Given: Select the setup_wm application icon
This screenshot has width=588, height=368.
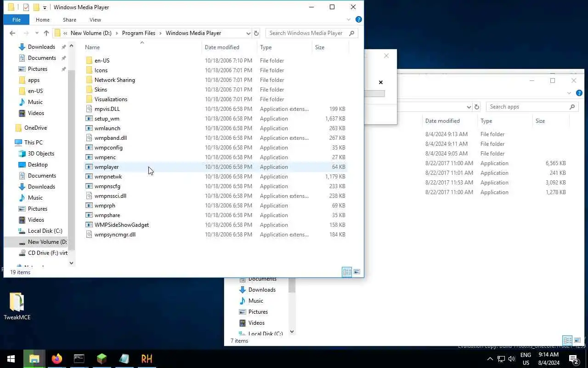Looking at the screenshot, I should pos(90,119).
